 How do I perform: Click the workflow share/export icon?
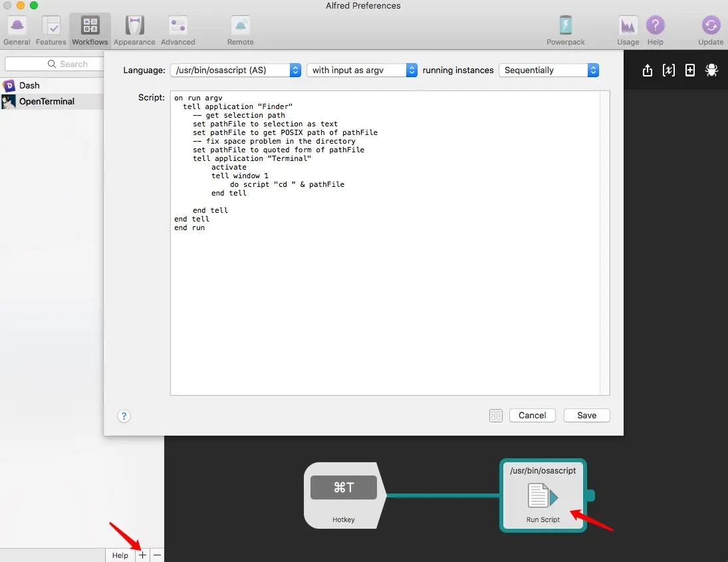[647, 70]
